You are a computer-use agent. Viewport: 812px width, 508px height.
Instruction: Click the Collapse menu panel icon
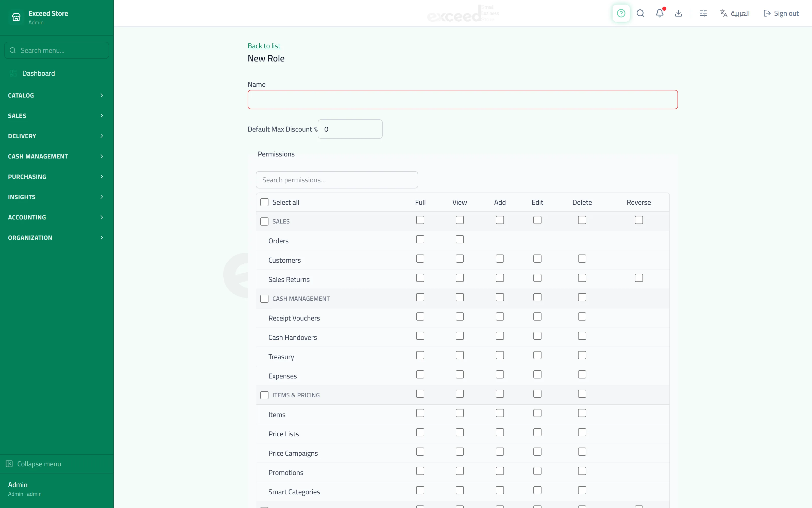9,464
